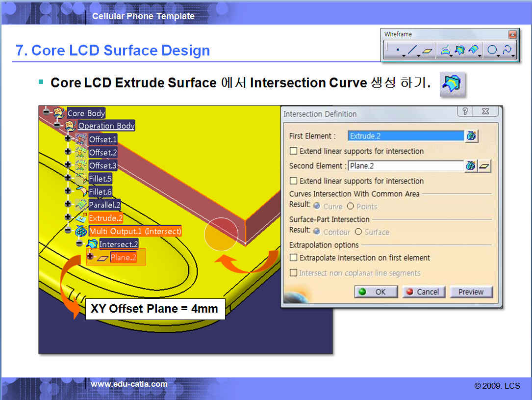Click the Plane tool in Wireframe toolbar
This screenshot has height=400, width=532.
tap(428, 51)
